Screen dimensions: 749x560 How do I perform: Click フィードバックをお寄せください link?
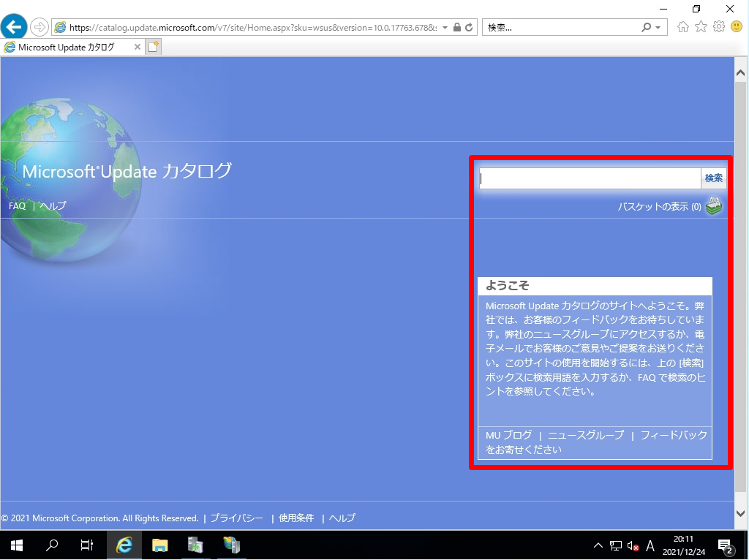tap(596, 442)
